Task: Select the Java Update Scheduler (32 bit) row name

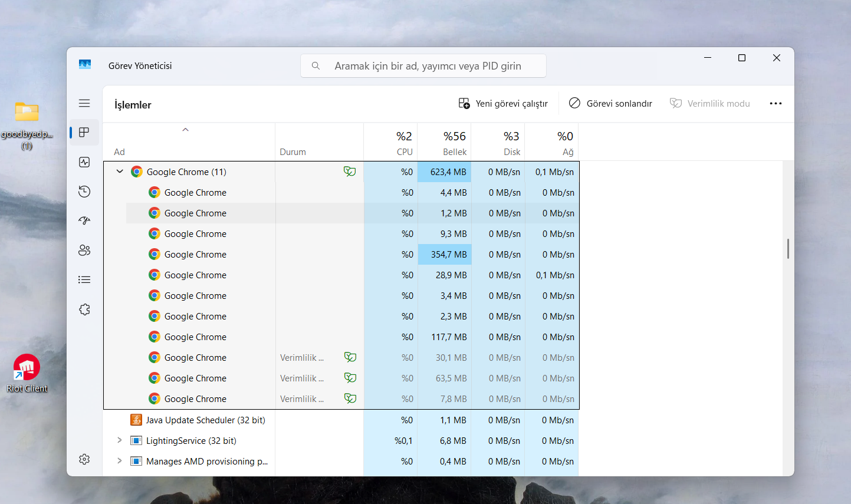Action: 206,420
